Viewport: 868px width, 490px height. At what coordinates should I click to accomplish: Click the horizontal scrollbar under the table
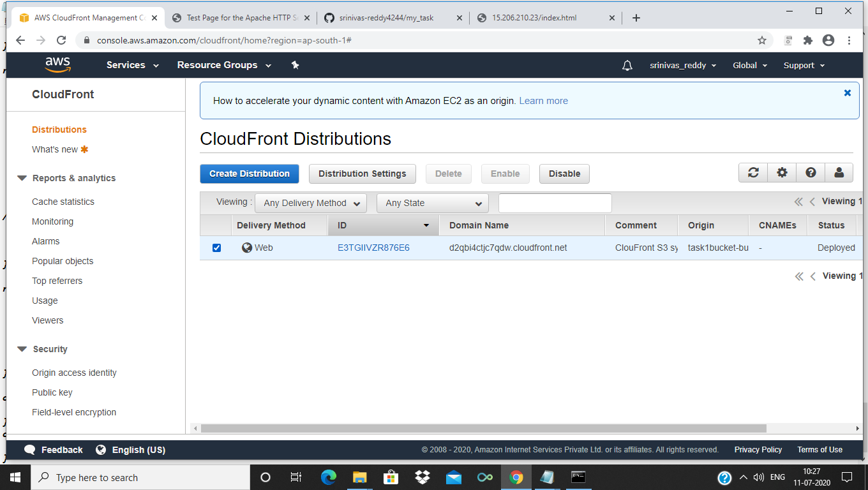[x=483, y=429]
